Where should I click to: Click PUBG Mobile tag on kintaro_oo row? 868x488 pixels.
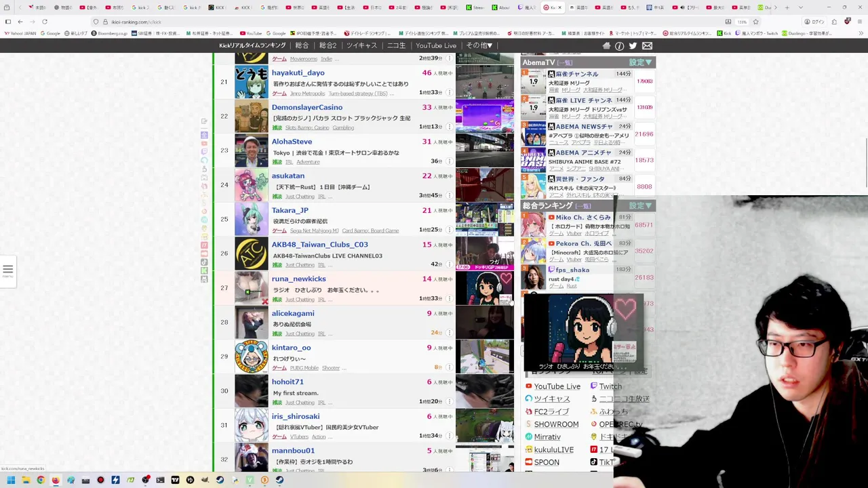tap(304, 368)
